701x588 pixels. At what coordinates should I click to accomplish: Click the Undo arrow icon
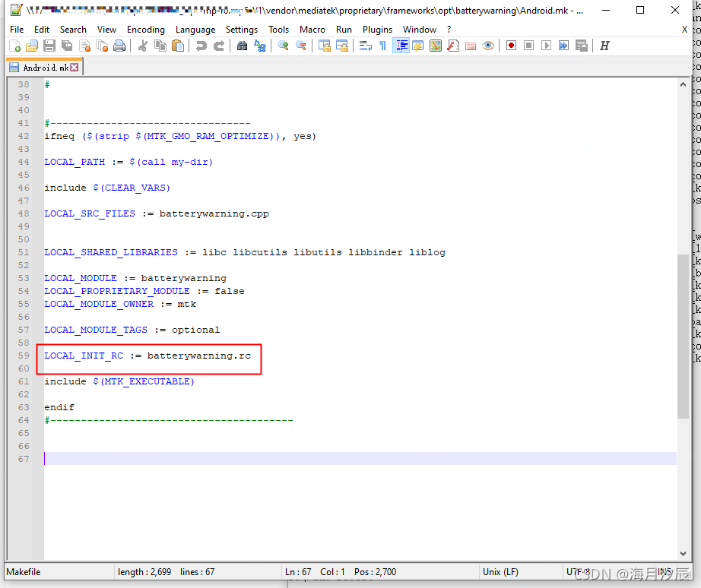201,46
